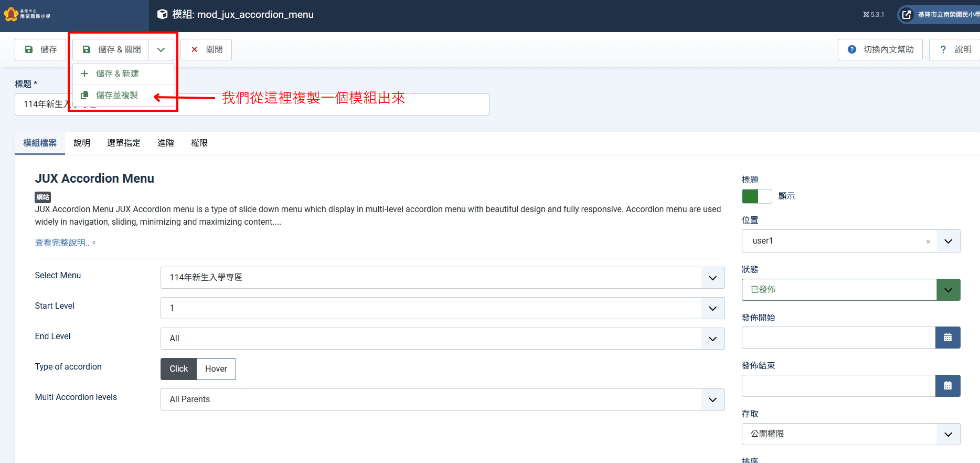The height and width of the screenshot is (463, 980).
Task: Open site preview external link icon
Action: pyautogui.click(x=907, y=15)
